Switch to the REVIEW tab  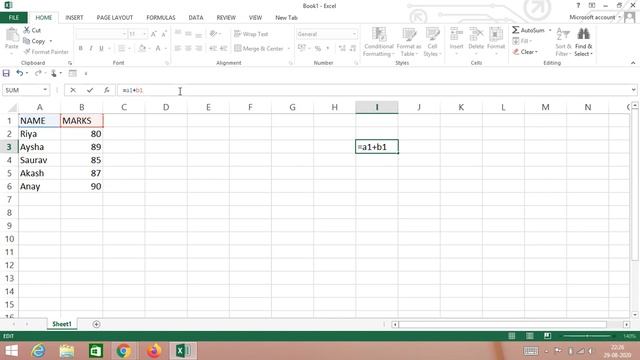[226, 18]
